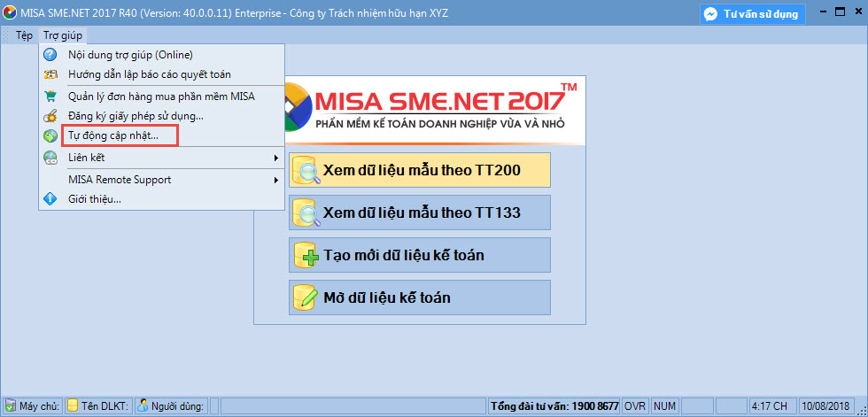
Task: Click Tổng đài tư vấn: 1900 8677 text
Action: tap(554, 406)
